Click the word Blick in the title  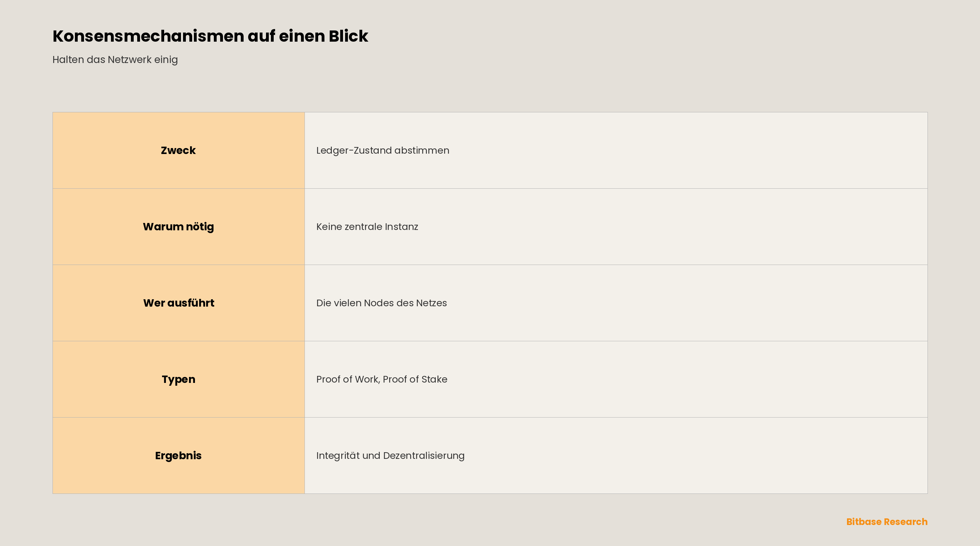tap(349, 36)
